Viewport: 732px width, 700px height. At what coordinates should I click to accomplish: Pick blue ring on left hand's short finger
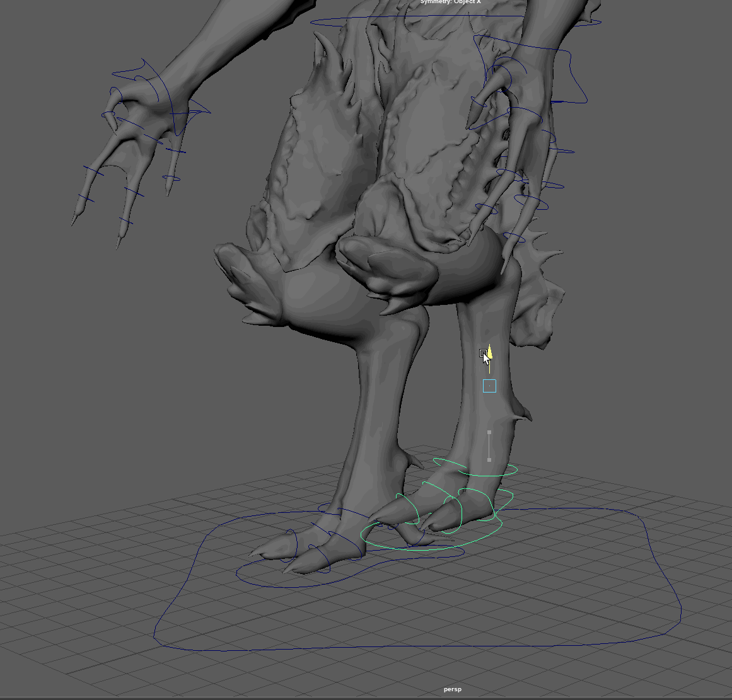(172, 178)
